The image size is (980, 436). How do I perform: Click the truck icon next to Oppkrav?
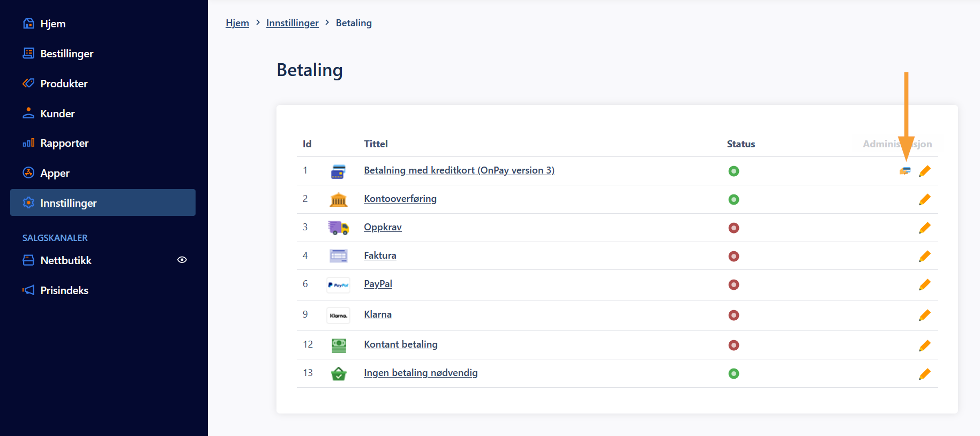[x=338, y=228]
